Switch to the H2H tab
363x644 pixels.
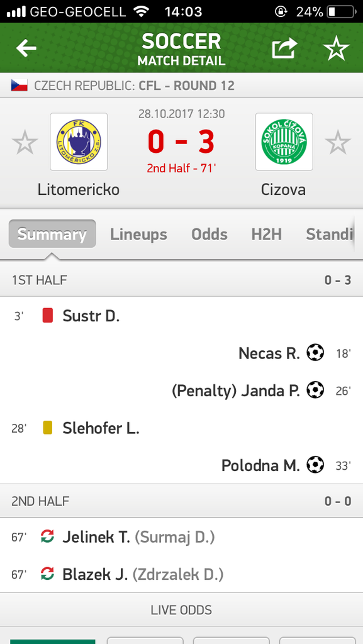click(x=267, y=235)
